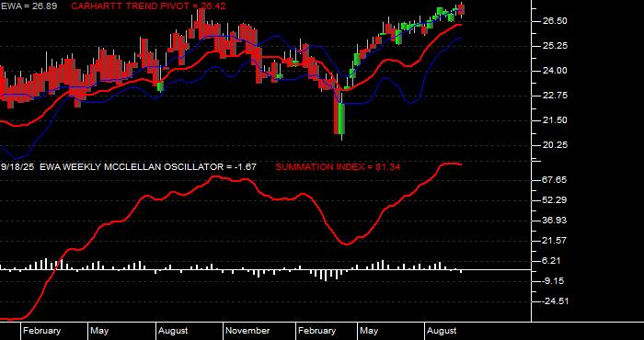Click the EWA = 26.89 price label
Viewport: 644px width, 340px height.
[x=29, y=6]
